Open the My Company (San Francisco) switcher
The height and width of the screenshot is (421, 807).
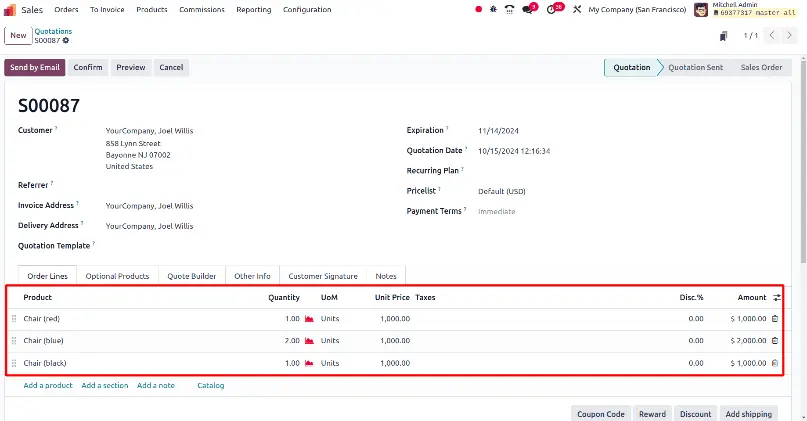pyautogui.click(x=637, y=9)
